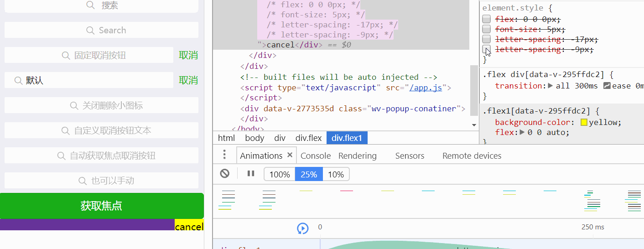644x249 pixels.
Task: Click the 也可以手动 search field
Action: pos(101,181)
